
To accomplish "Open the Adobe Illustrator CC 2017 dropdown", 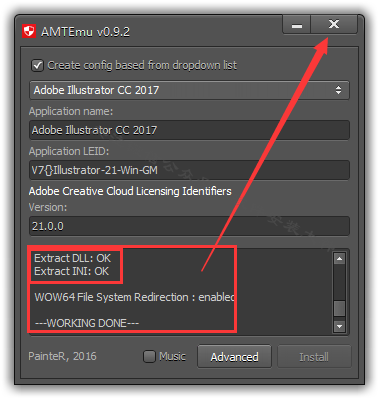I will coord(189,90).
